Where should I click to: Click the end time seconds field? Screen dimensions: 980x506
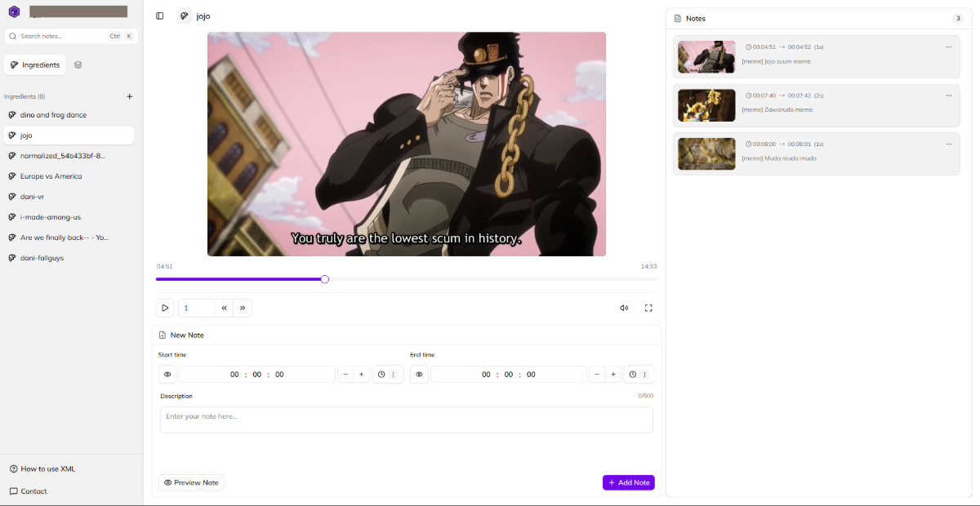(531, 375)
